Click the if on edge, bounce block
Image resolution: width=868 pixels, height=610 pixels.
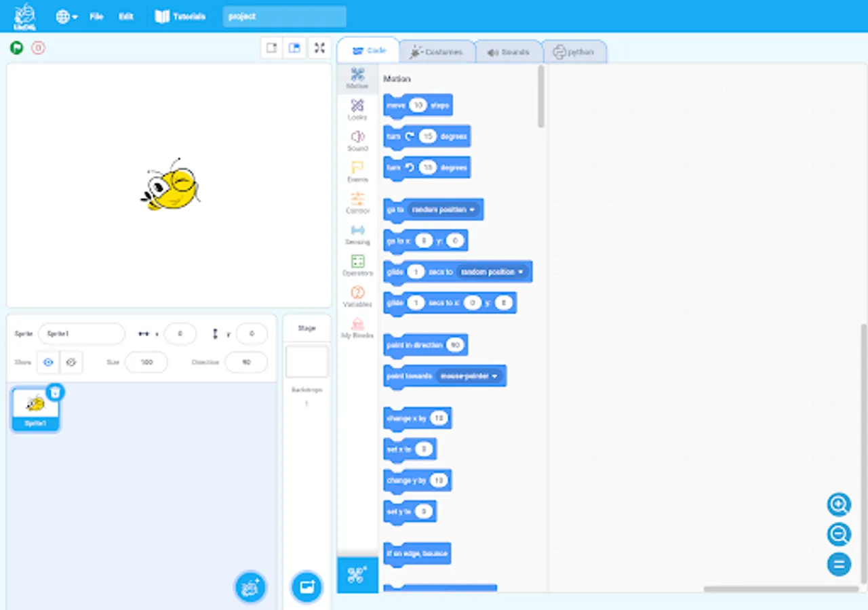pyautogui.click(x=417, y=554)
